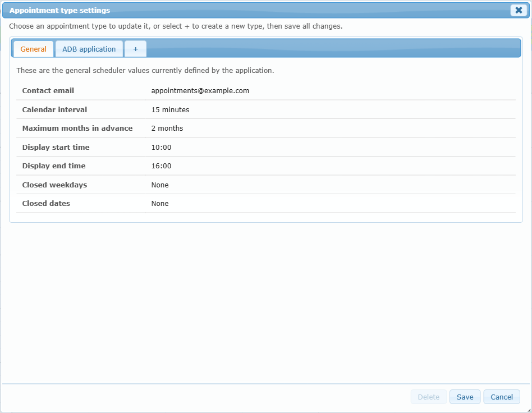The image size is (532, 413).
Task: Add a new appointment type tab
Action: click(x=135, y=49)
